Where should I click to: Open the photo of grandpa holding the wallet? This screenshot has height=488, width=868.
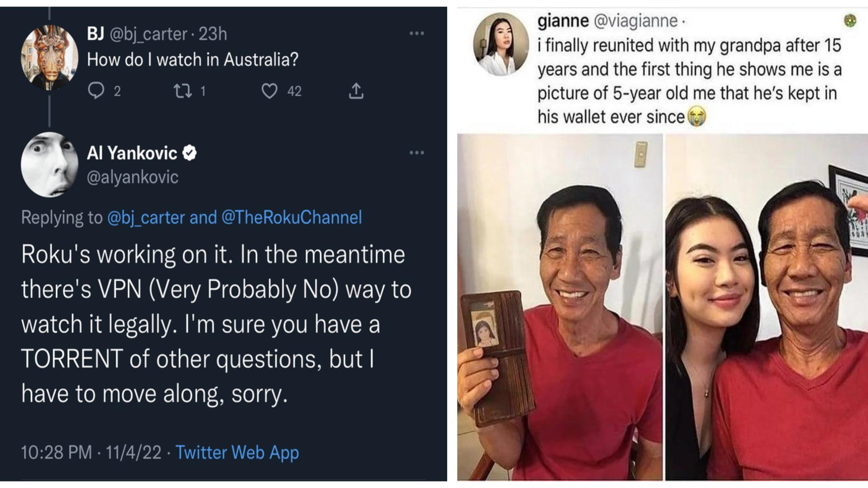click(x=559, y=307)
